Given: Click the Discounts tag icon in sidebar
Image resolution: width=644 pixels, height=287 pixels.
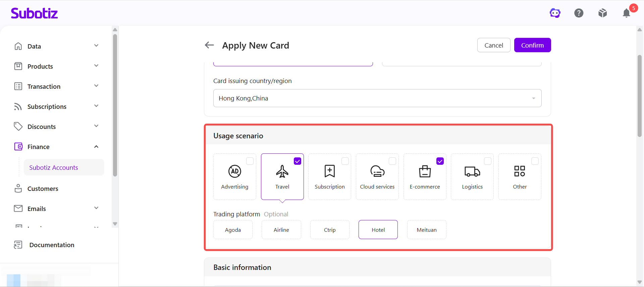Looking at the screenshot, I should [18, 127].
